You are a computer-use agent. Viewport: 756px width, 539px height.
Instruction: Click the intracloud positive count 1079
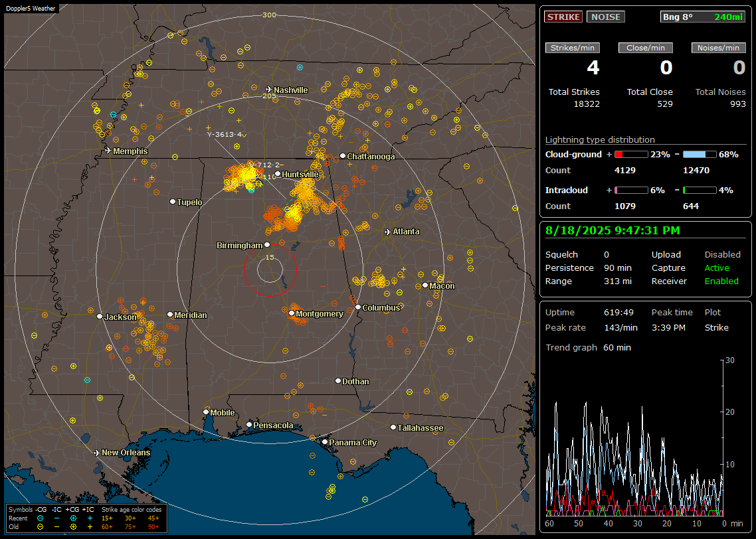625,206
